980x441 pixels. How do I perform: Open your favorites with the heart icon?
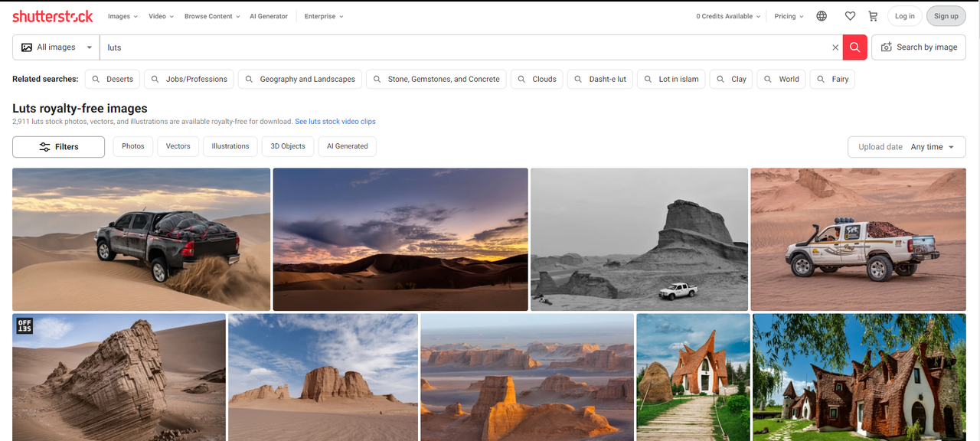point(850,15)
